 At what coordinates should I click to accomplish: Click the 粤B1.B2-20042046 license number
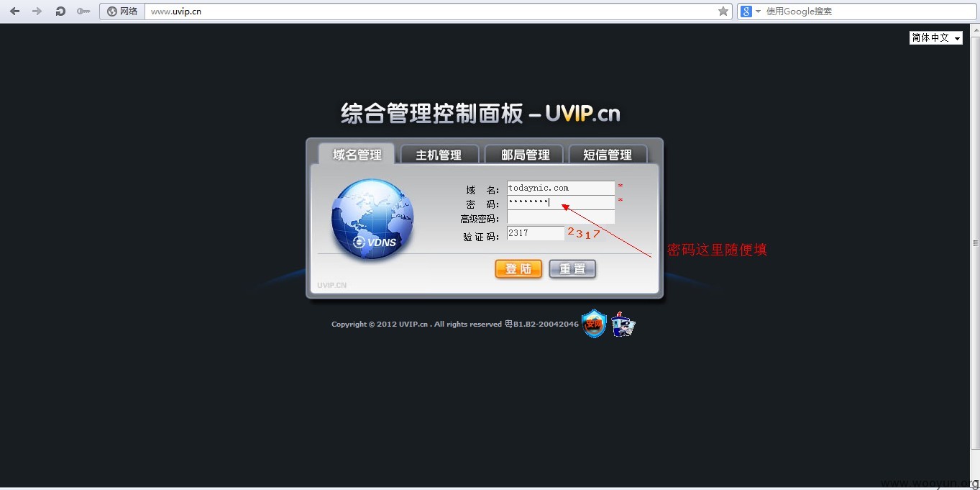click(541, 325)
